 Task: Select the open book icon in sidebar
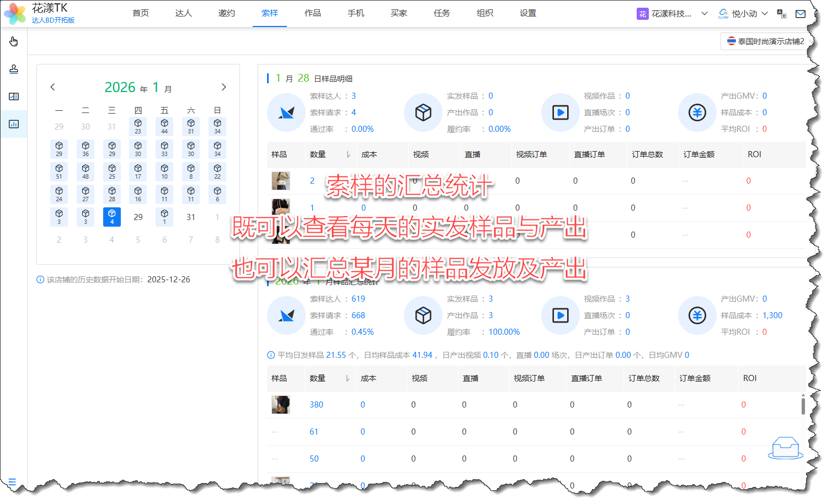pos(14,96)
